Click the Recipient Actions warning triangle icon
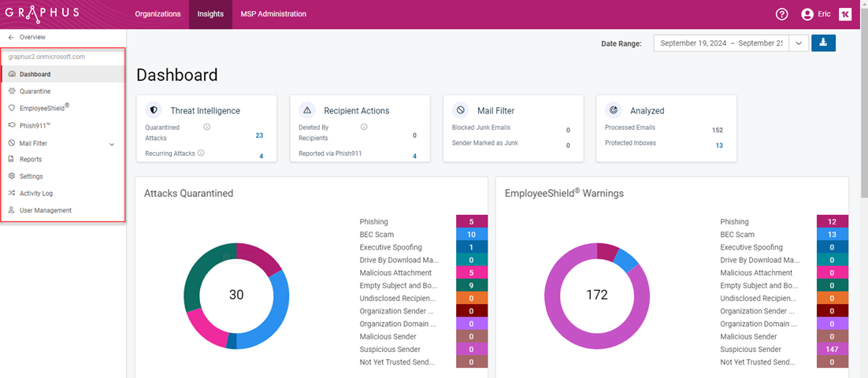This screenshot has width=868, height=378. (x=307, y=110)
